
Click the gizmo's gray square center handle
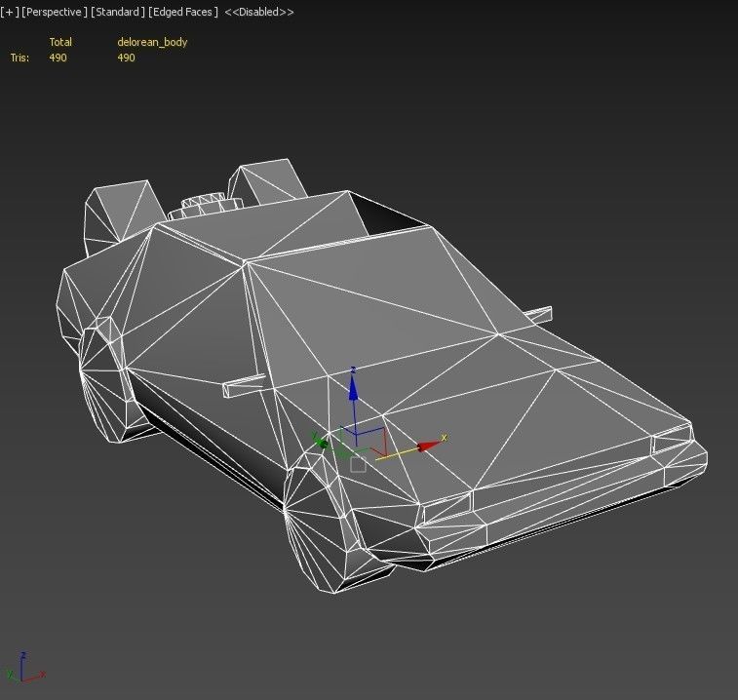coord(358,465)
